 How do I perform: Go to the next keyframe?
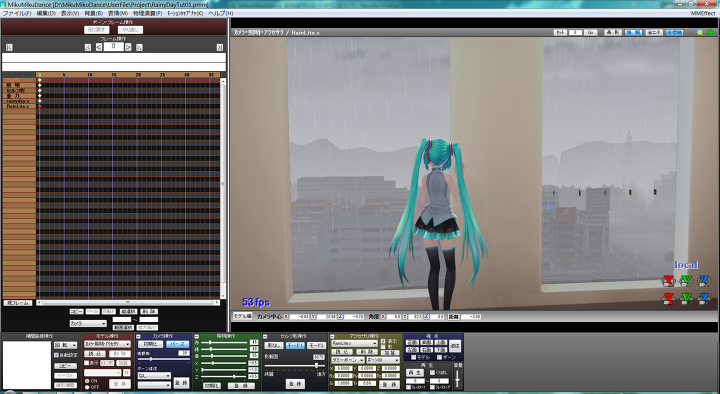point(139,47)
